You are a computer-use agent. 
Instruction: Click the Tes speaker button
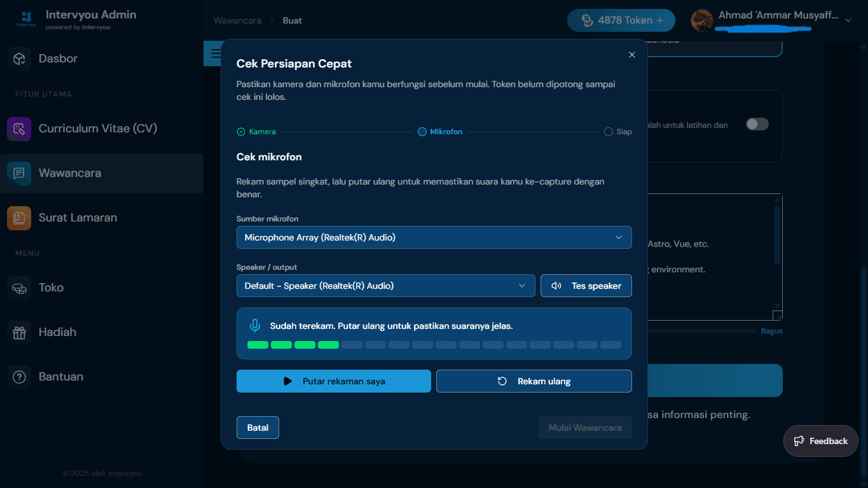(x=586, y=286)
